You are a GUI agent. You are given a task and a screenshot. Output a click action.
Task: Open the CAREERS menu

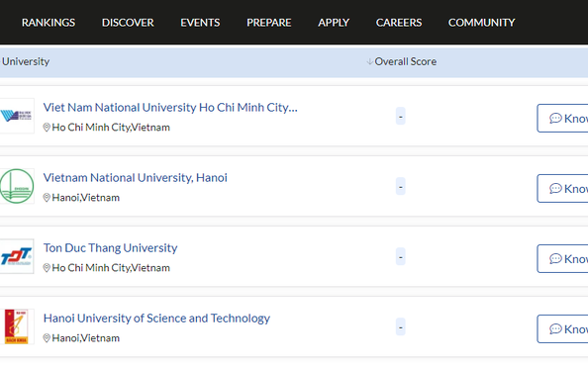pos(399,23)
